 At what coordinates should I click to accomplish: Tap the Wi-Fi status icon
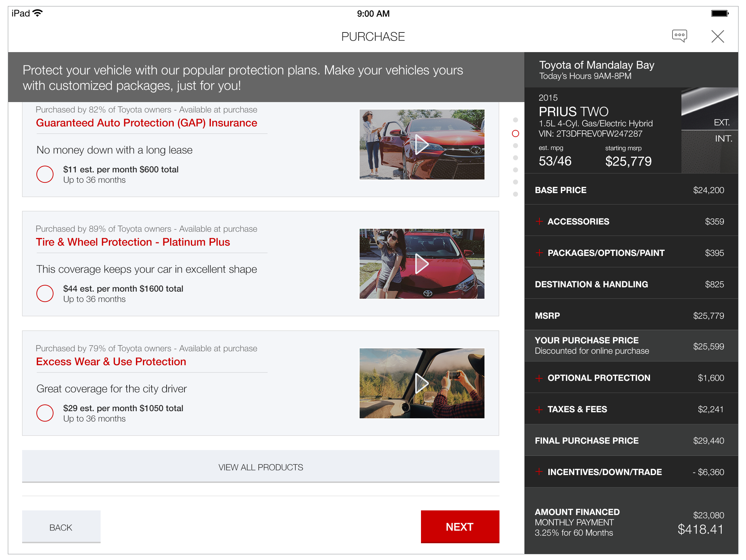37,13
